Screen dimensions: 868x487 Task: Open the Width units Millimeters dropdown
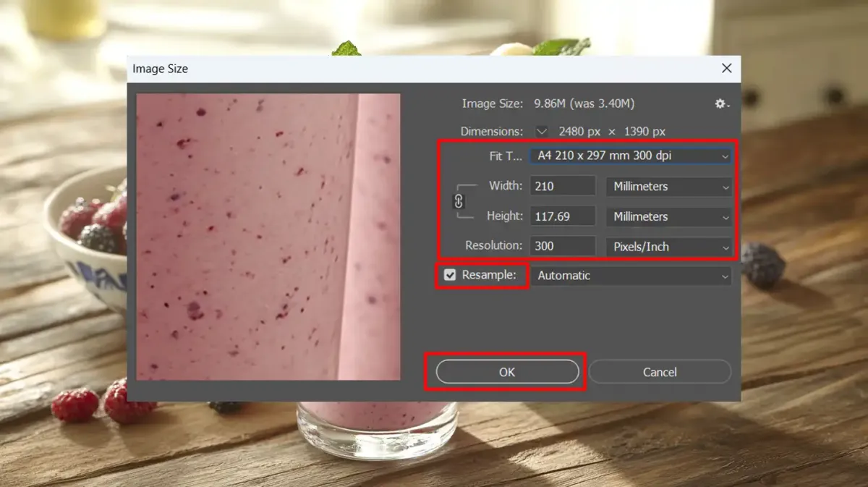[669, 186]
